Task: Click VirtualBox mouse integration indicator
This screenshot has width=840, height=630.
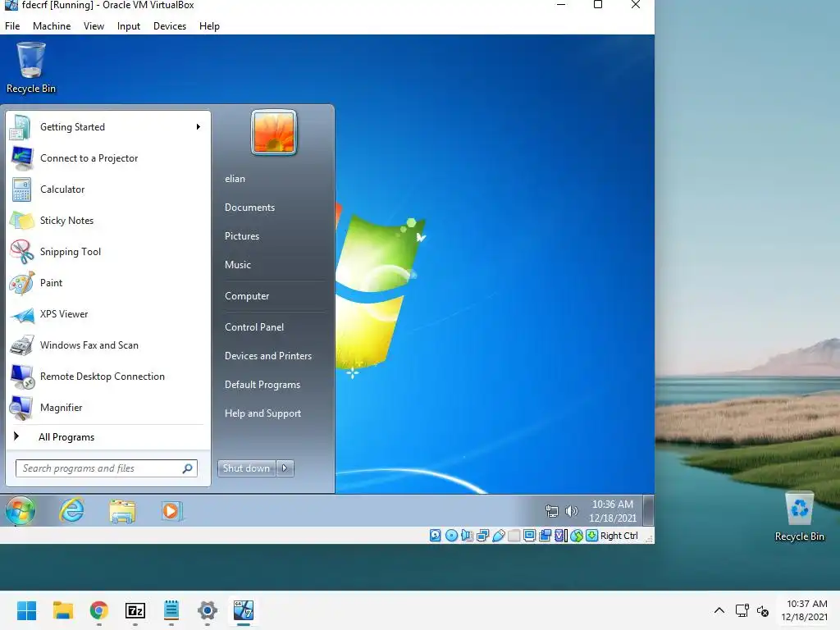Action: pyautogui.click(x=577, y=535)
